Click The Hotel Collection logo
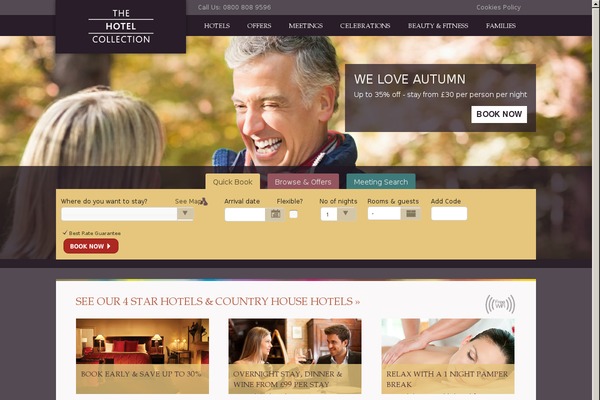600x400 pixels. tap(121, 26)
